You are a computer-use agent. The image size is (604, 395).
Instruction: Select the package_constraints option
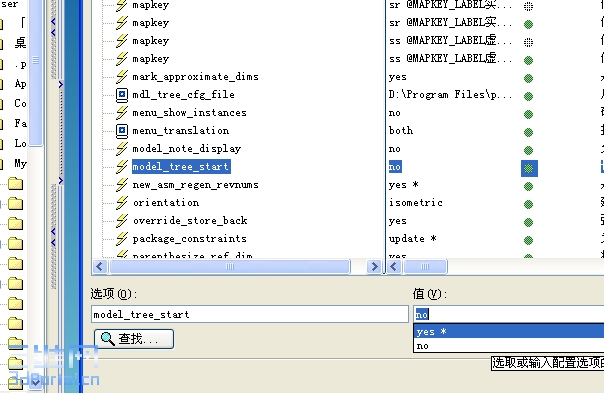tap(190, 239)
